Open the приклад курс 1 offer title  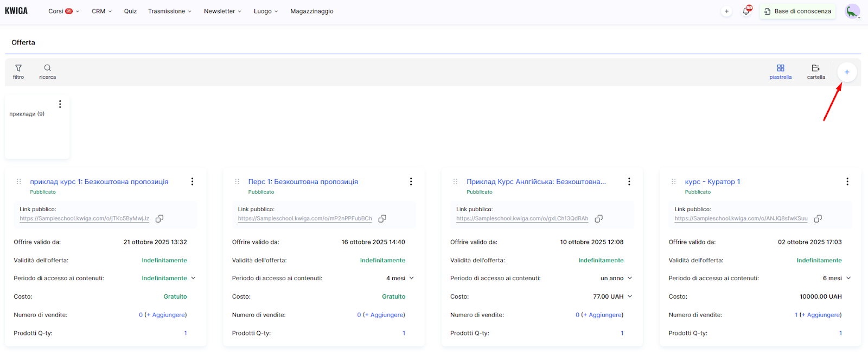(99, 182)
